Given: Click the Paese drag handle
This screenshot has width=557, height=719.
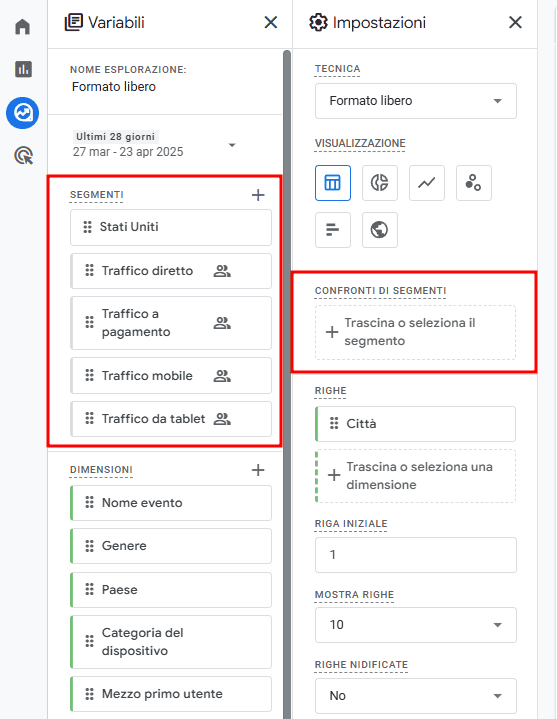Looking at the screenshot, I should [89, 589].
